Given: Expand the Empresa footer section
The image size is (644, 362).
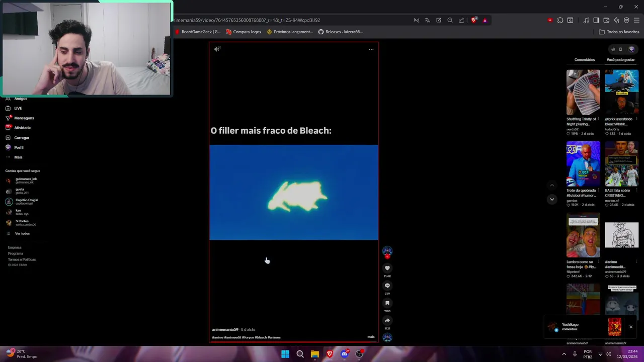Looking at the screenshot, I should [x=15, y=247].
